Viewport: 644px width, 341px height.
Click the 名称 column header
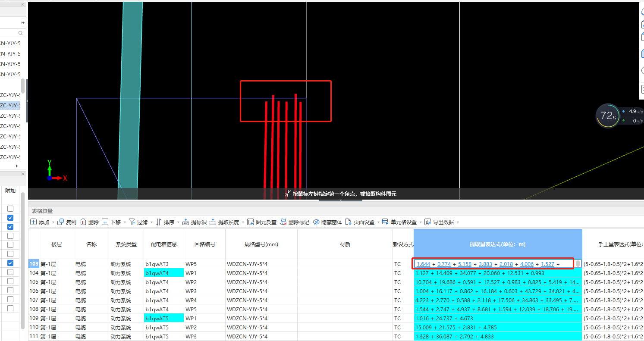click(x=91, y=244)
